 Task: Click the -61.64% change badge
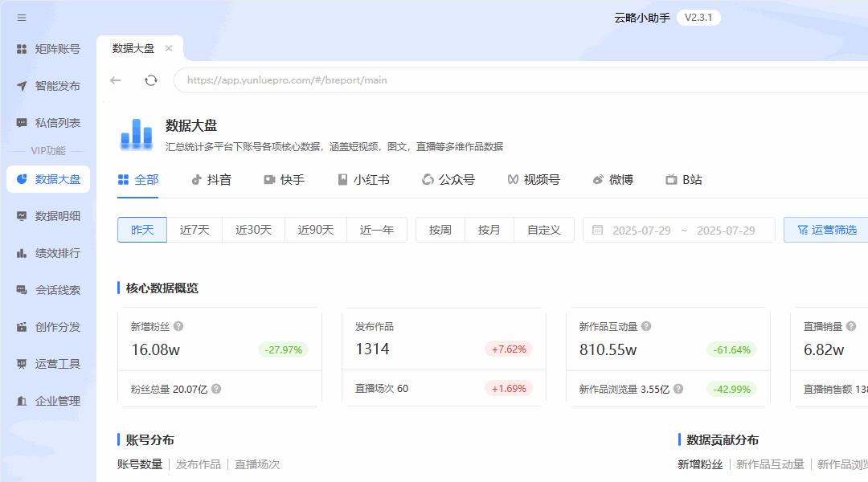coord(732,349)
